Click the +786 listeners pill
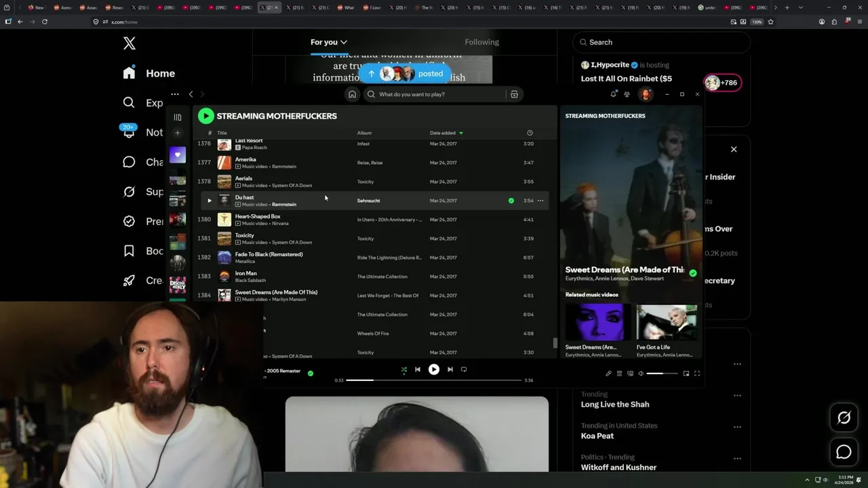Image resolution: width=868 pixels, height=488 pixels. click(723, 83)
